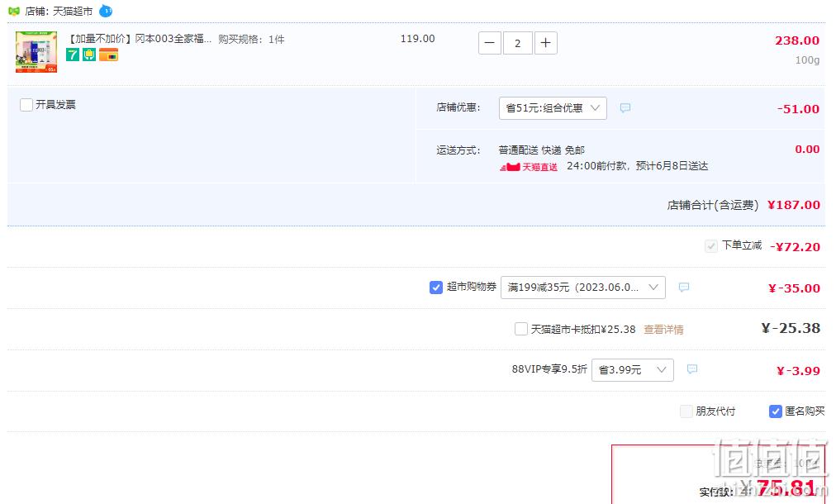Click the red 天猫直送 delivery logo

529,167
